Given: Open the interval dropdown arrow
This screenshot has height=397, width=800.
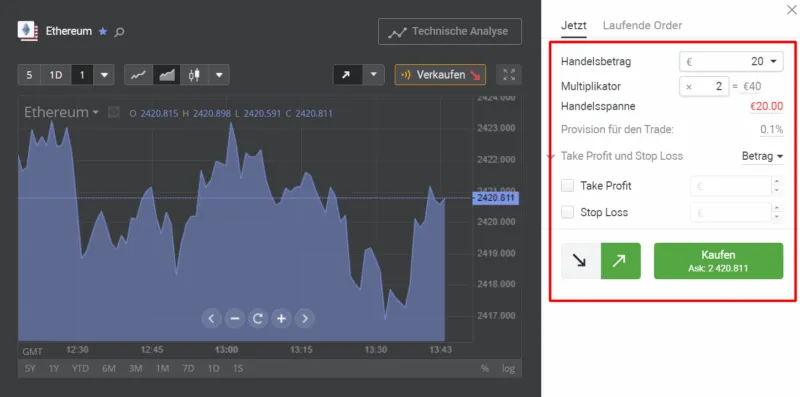Looking at the screenshot, I should (x=104, y=75).
